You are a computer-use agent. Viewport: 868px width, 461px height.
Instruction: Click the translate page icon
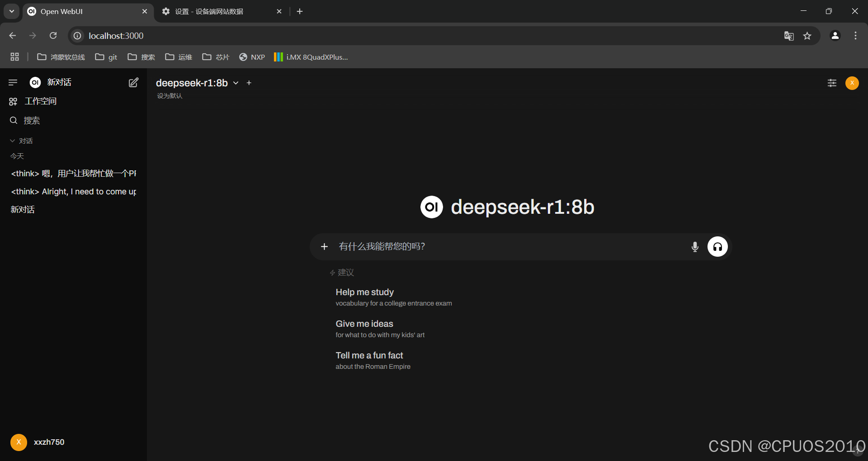click(x=789, y=36)
